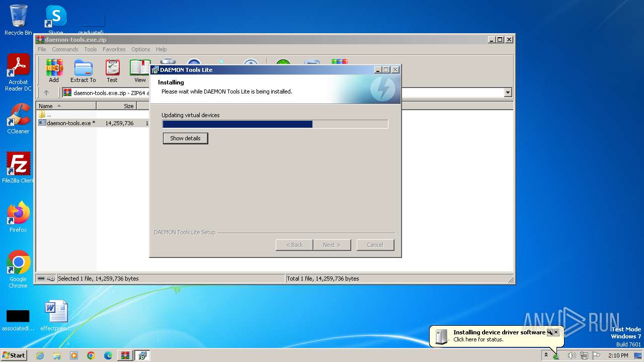Open the Skype desktop shortcut
644x362 pixels.
pyautogui.click(x=56, y=19)
